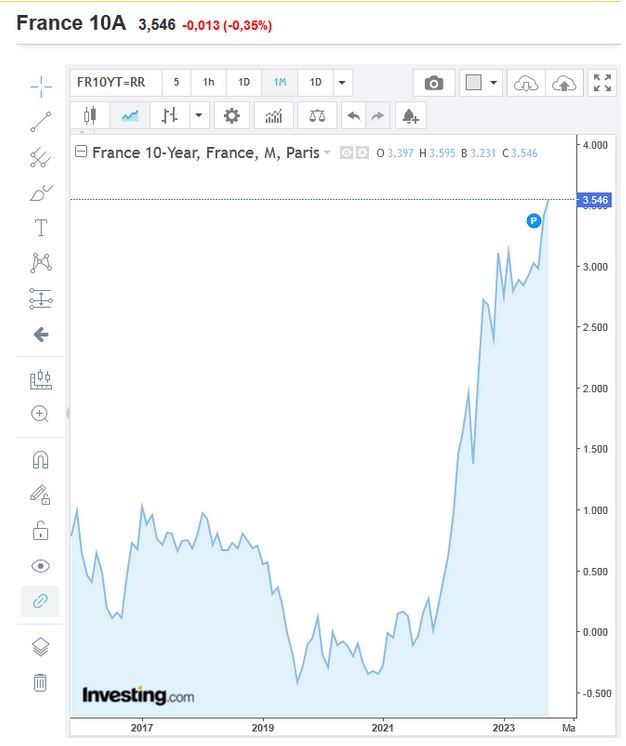Click the add alert bell icon

tap(410, 116)
